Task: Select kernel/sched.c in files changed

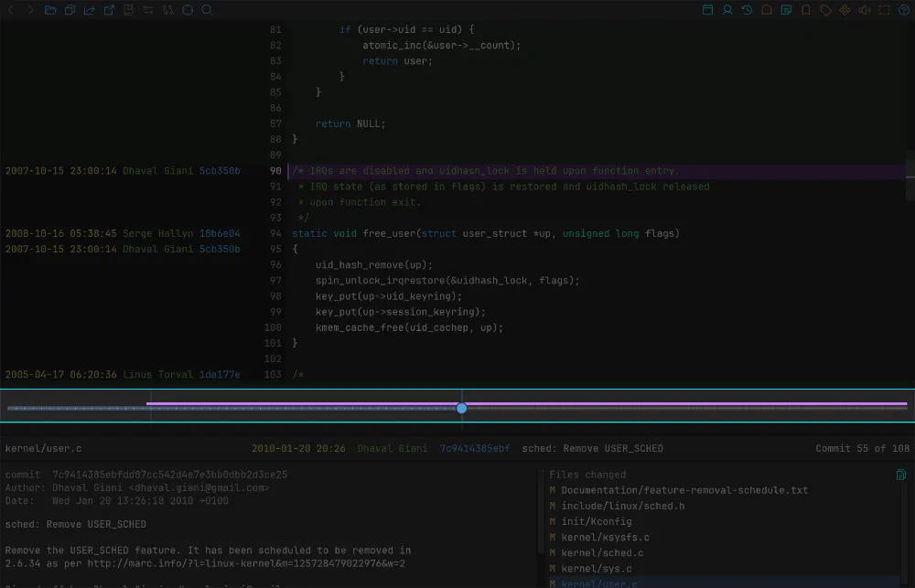Action: [602, 553]
